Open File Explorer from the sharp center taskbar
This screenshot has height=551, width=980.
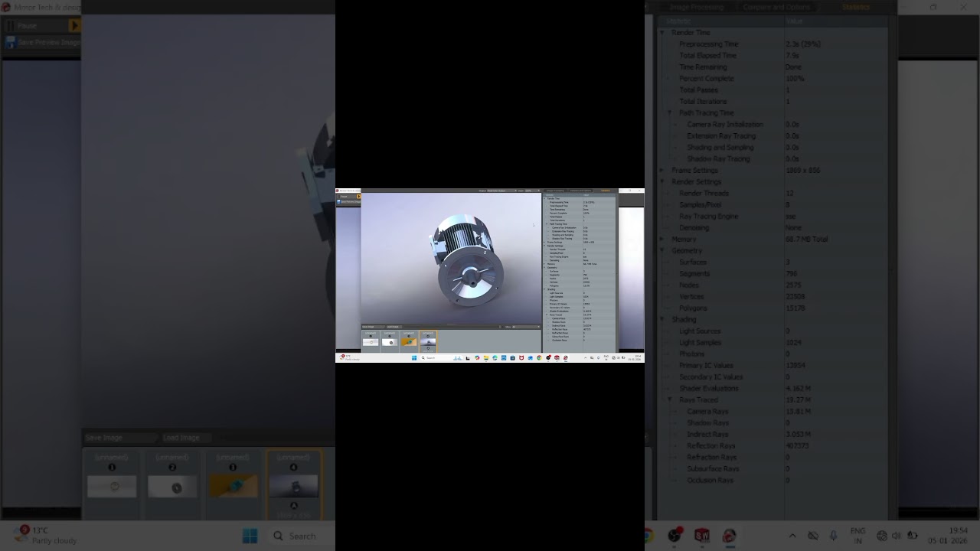point(486,358)
